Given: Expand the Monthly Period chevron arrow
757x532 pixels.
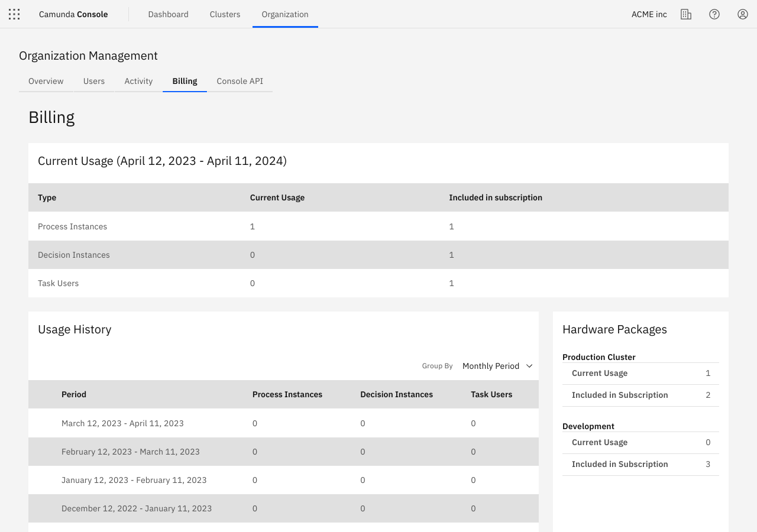Looking at the screenshot, I should pyautogui.click(x=529, y=366).
